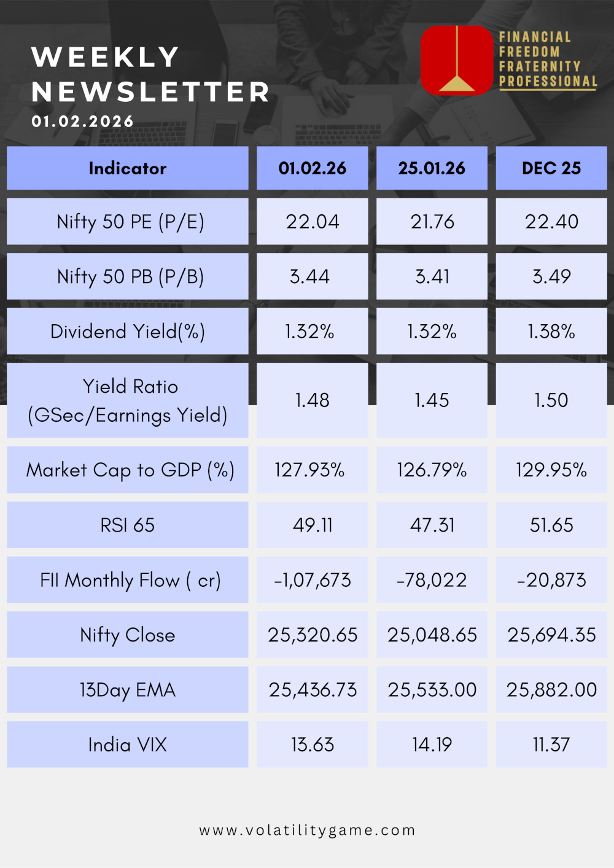The image size is (614, 868).
Task: Click the India VIX value 13.63
Action: point(312,745)
